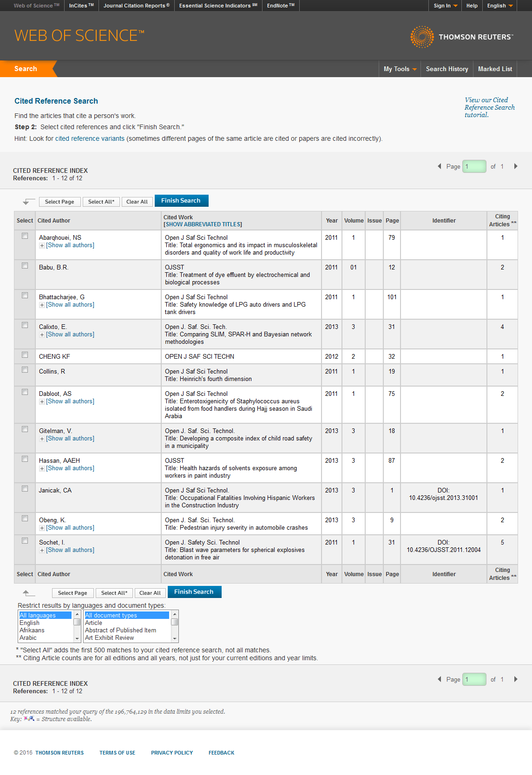Open the My Tools dropdown
This screenshot has width=532, height=775.
400,69
